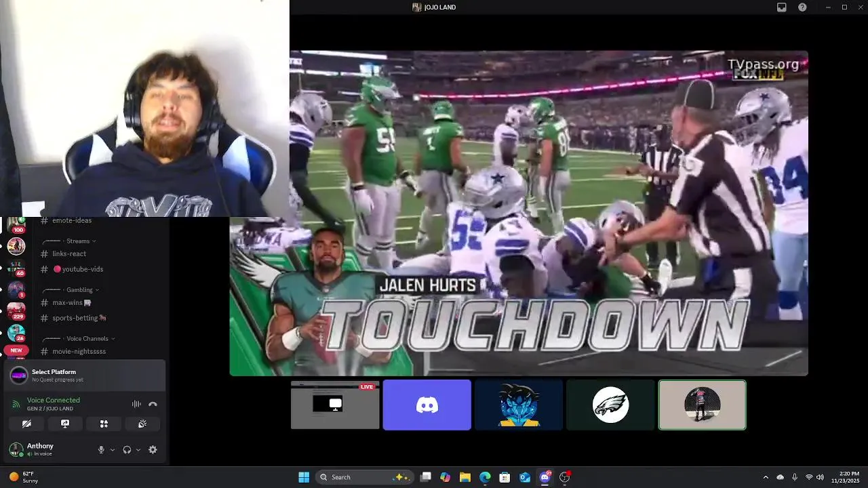Open Task View on the taskbar
Viewport: 868px width, 488px height.
[x=425, y=477]
